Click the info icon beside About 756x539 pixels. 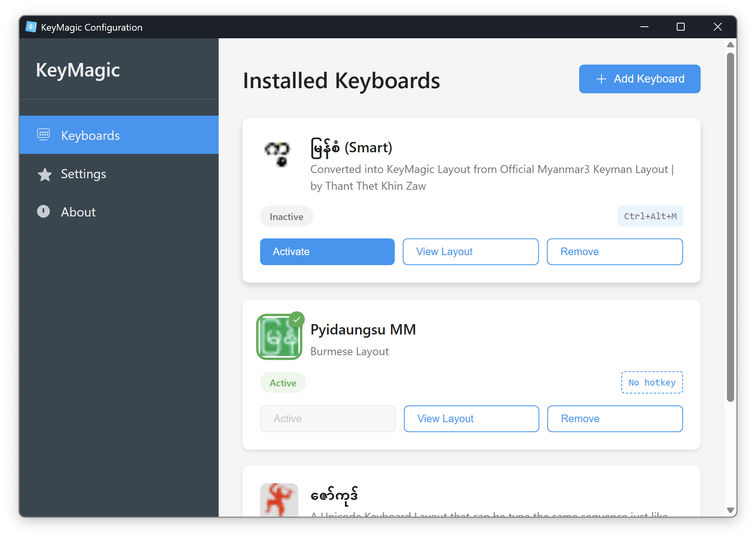pyautogui.click(x=43, y=212)
